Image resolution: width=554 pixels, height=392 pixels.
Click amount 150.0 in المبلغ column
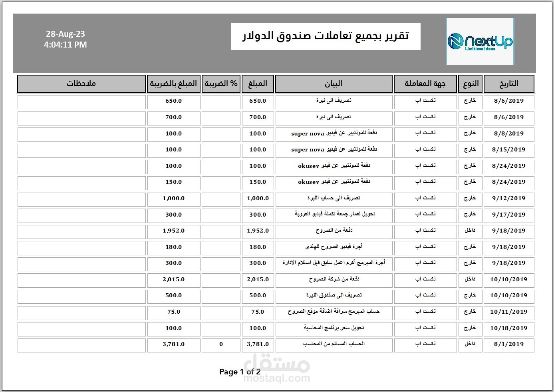point(258,182)
